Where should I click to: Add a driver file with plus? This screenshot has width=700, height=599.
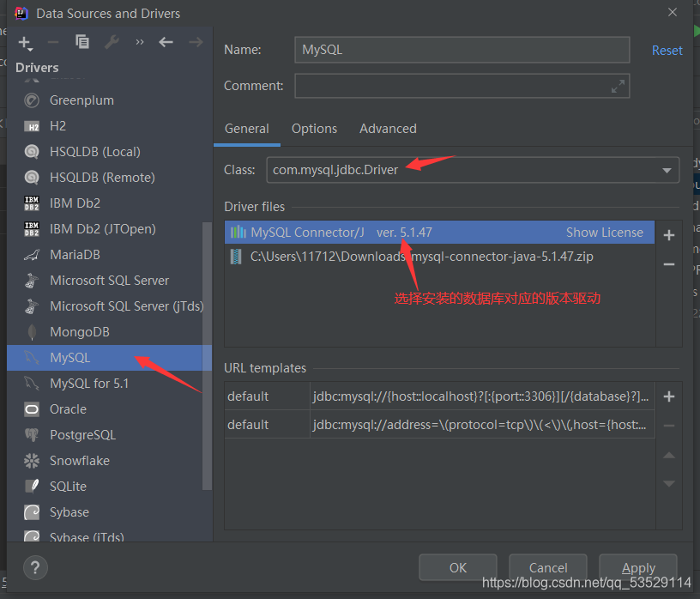click(x=669, y=235)
